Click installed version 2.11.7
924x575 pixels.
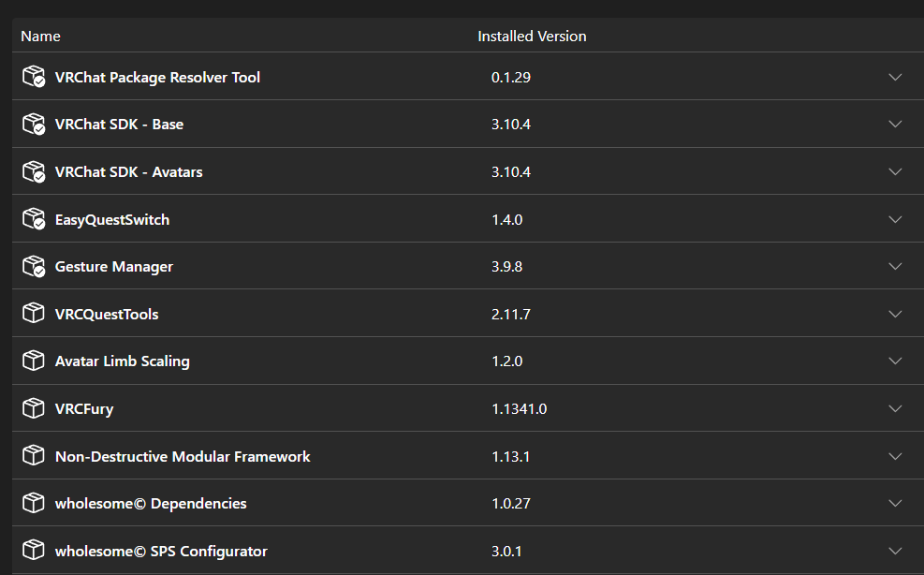point(511,315)
